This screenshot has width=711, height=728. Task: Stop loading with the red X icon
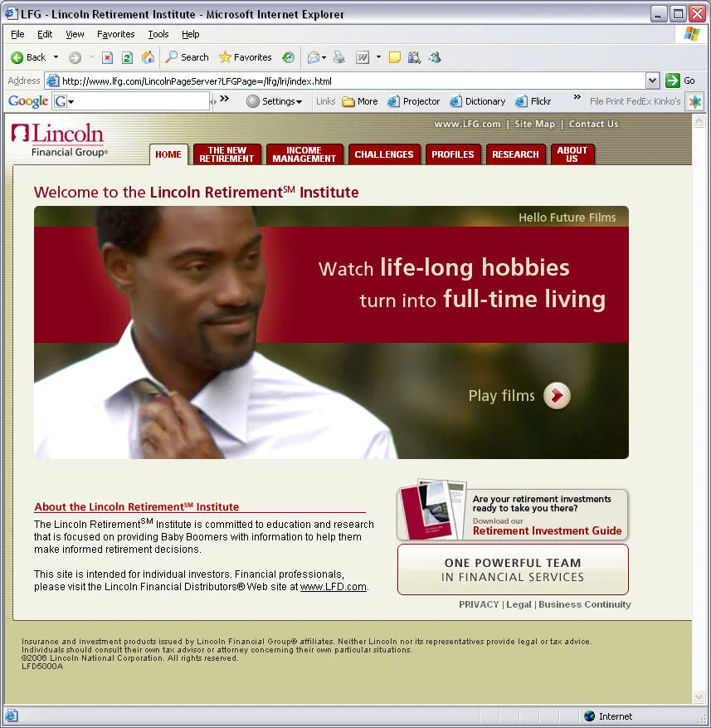[107, 57]
